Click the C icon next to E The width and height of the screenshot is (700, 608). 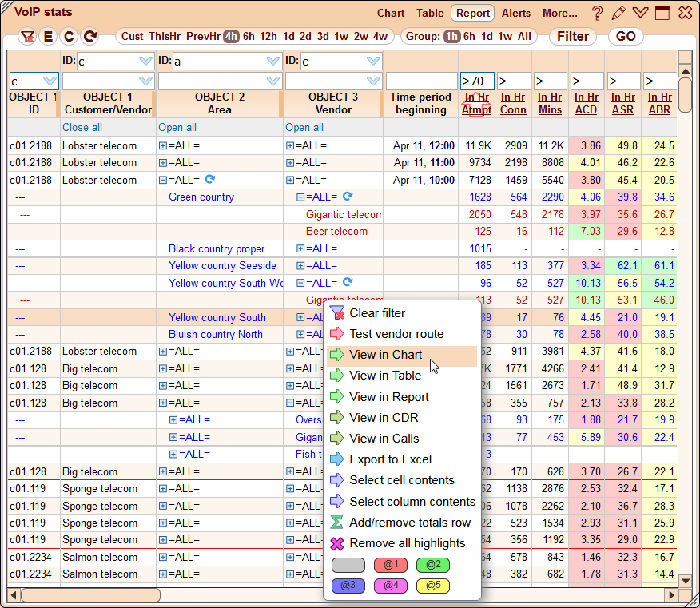70,36
